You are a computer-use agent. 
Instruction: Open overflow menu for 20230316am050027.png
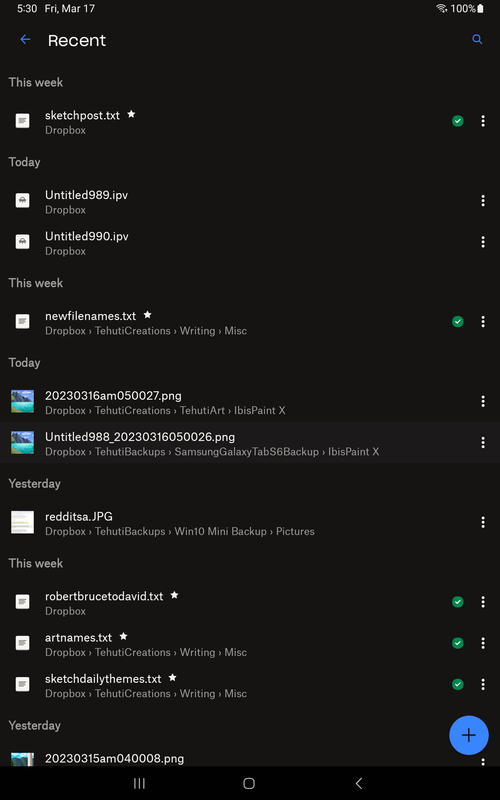(483, 401)
